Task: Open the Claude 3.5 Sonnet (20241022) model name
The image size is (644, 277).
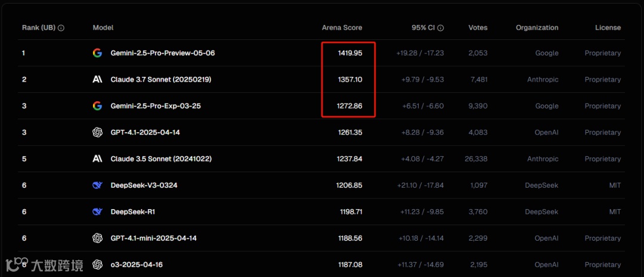Action: tap(161, 159)
